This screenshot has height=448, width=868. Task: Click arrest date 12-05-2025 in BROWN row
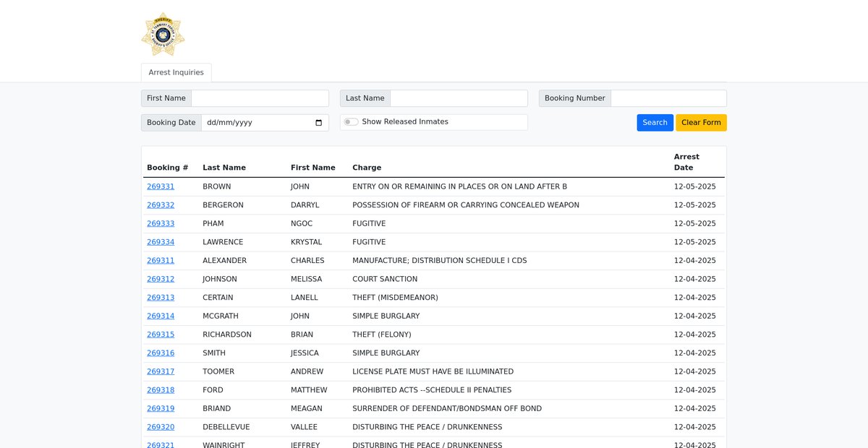point(695,186)
